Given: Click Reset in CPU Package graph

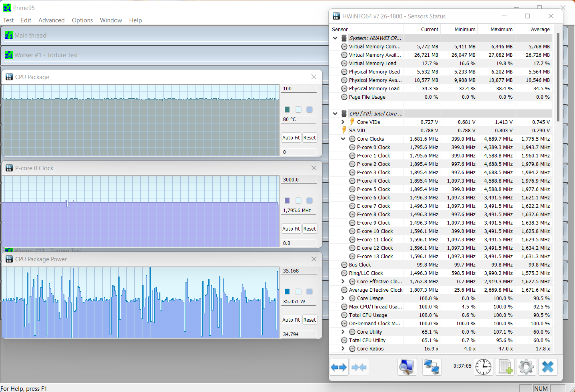Looking at the screenshot, I should tap(309, 138).
